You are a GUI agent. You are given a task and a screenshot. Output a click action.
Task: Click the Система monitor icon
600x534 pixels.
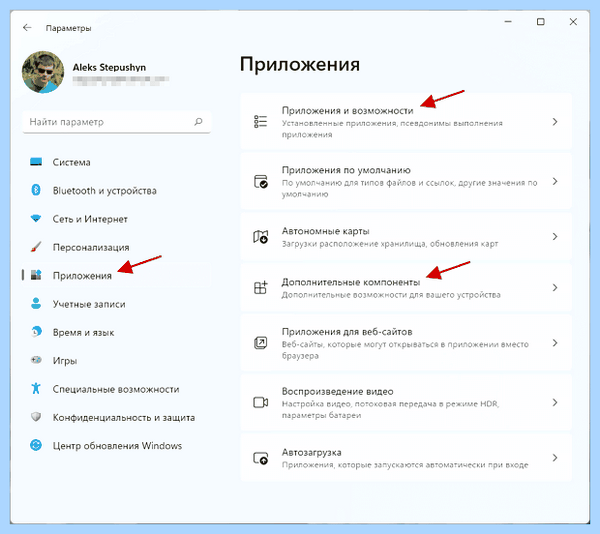[36, 162]
